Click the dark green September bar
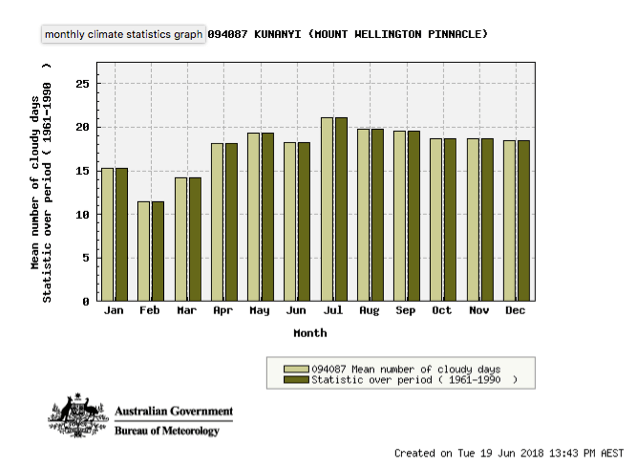This screenshot has width=642, height=474. 414,216
